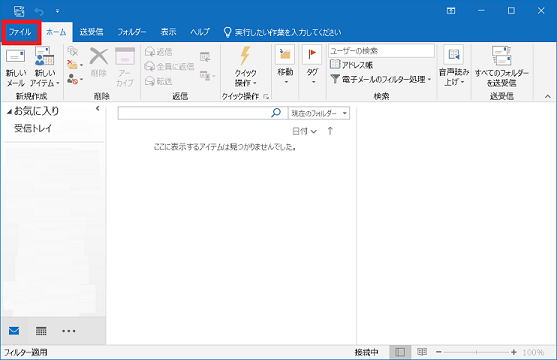Click the アーカイブ archive button
This screenshot has height=360, width=557.
[125, 68]
